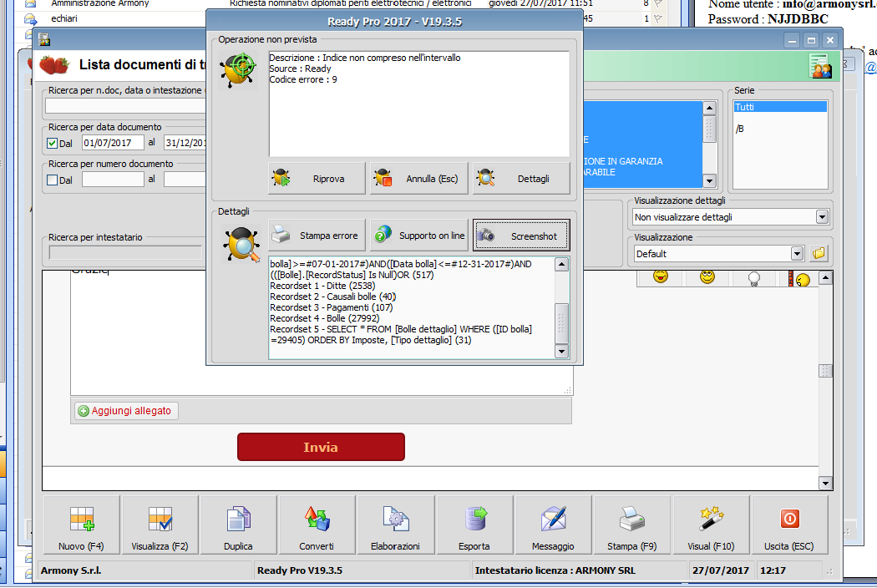Edit the start date field 01/07/2017
The width and height of the screenshot is (877, 588).
click(113, 143)
